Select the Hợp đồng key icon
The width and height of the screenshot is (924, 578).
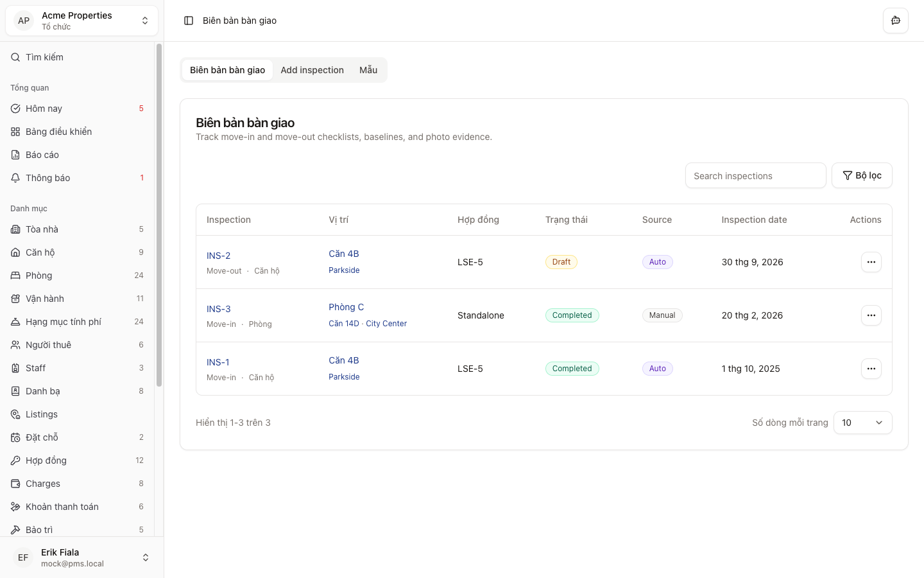(x=15, y=460)
